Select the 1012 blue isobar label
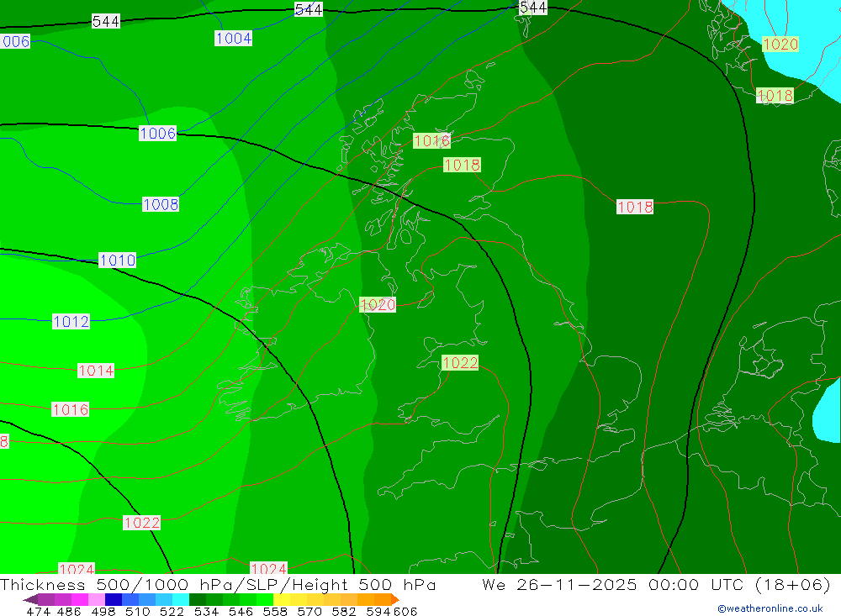This screenshot has height=616, width=841. pos(71,321)
